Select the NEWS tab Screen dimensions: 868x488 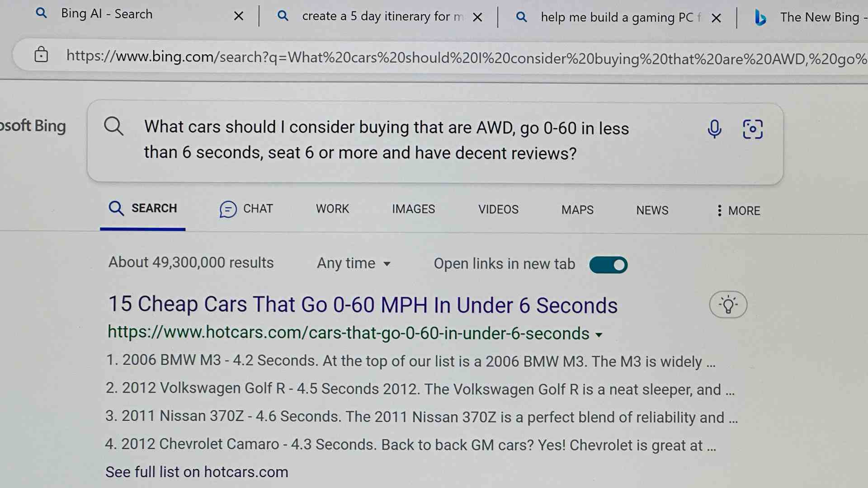coord(652,210)
